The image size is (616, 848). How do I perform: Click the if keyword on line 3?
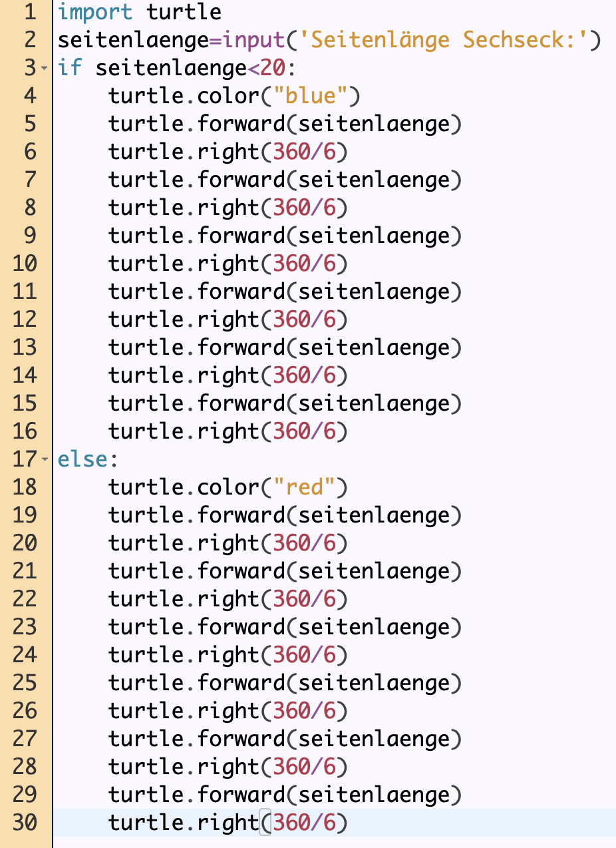tap(70, 68)
